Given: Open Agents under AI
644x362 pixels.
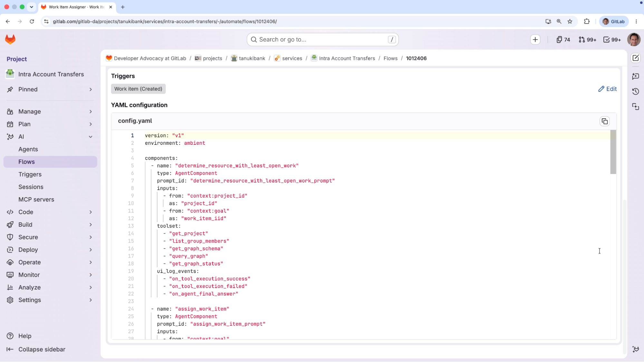Looking at the screenshot, I should pos(50,149).
